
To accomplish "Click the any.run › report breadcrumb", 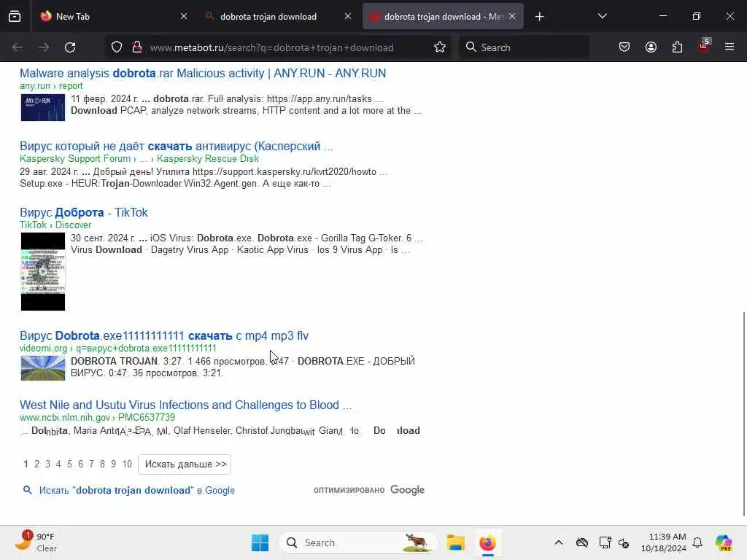I will (51, 86).
